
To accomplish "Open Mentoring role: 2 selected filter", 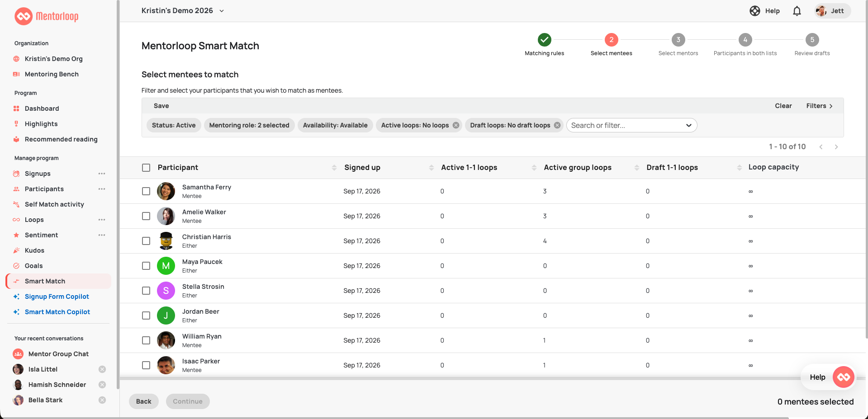I will 249,125.
